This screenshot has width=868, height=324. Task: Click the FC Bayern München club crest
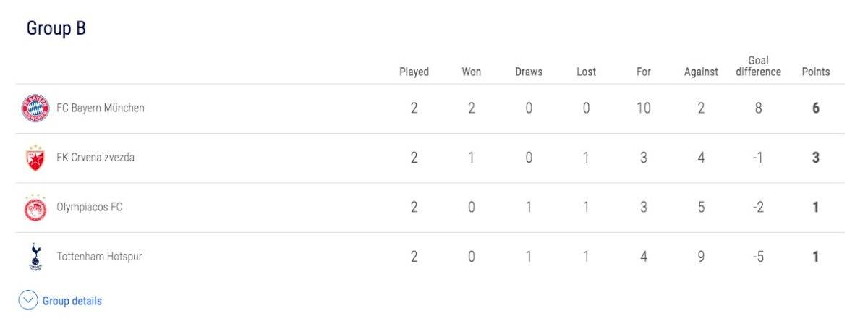click(x=35, y=108)
